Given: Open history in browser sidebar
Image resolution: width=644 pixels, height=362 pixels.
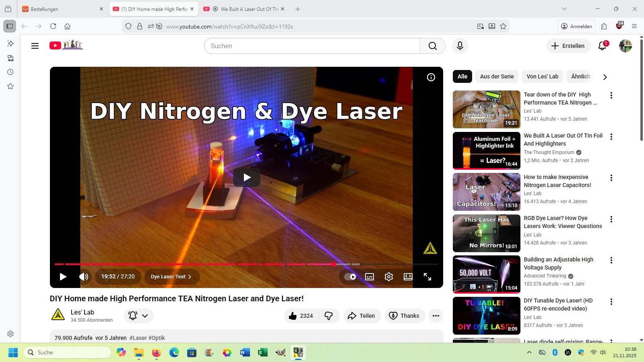Looking at the screenshot, I should (10, 72).
